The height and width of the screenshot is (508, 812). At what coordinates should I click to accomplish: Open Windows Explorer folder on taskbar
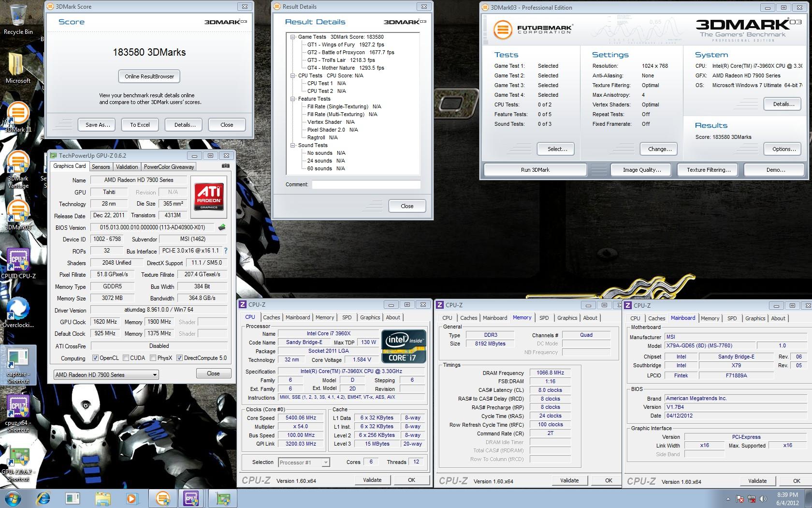pyautogui.click(x=102, y=498)
